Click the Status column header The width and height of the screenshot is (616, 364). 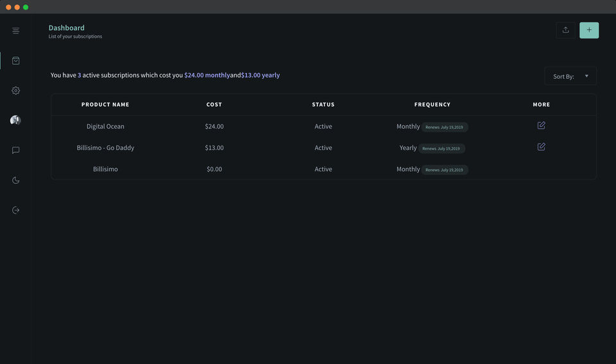pyautogui.click(x=323, y=104)
